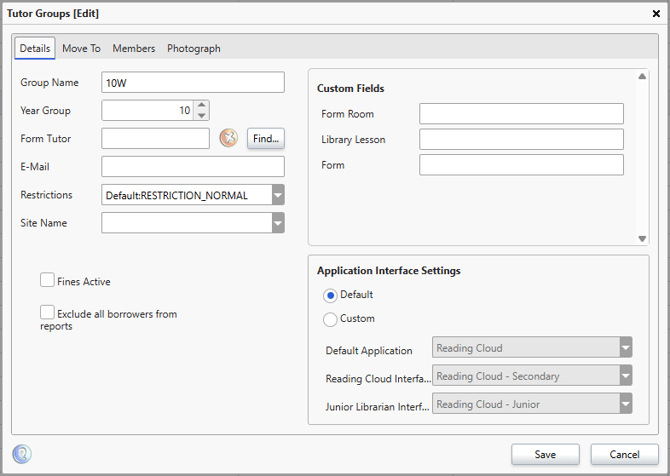
Task: Cancel editing the tutor group
Action: (624, 454)
